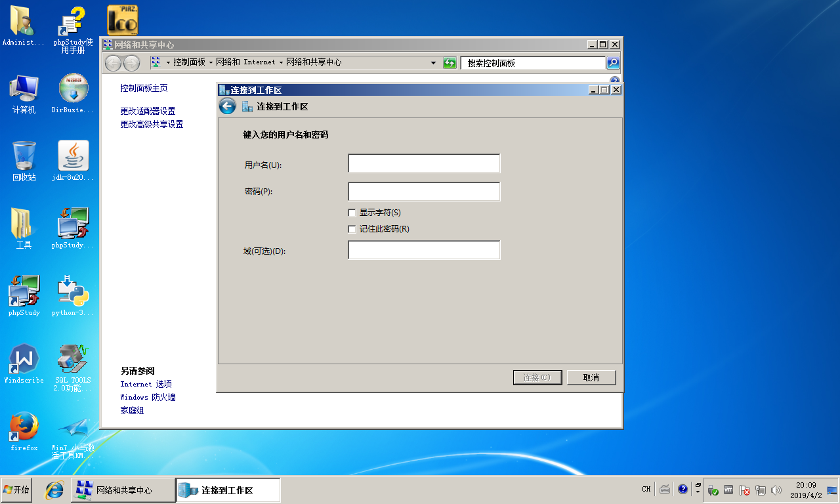
Task: Expand the dropdown arrow after 网络和 Internet breadcrumb
Action: click(x=281, y=62)
